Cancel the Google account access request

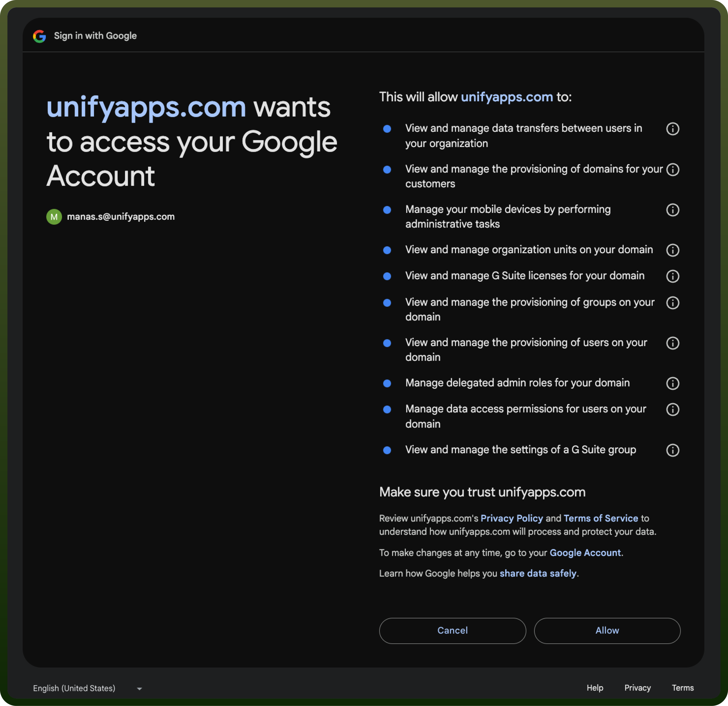click(452, 631)
